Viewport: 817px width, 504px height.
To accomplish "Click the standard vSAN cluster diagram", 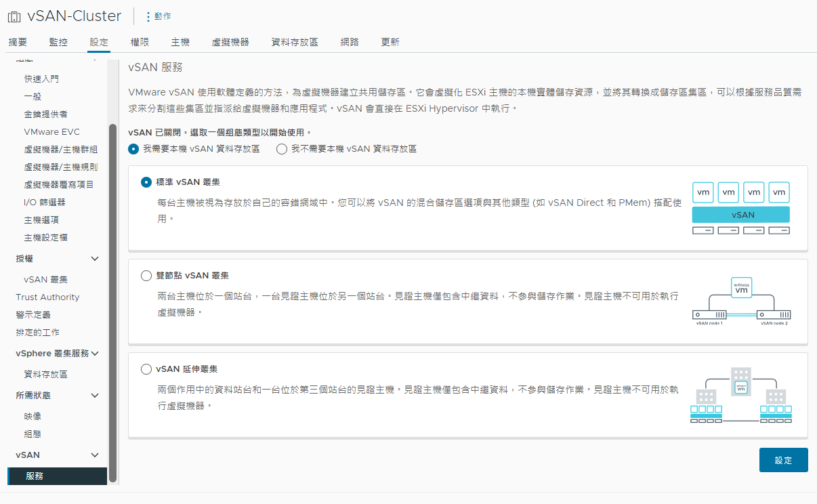I will [741, 208].
